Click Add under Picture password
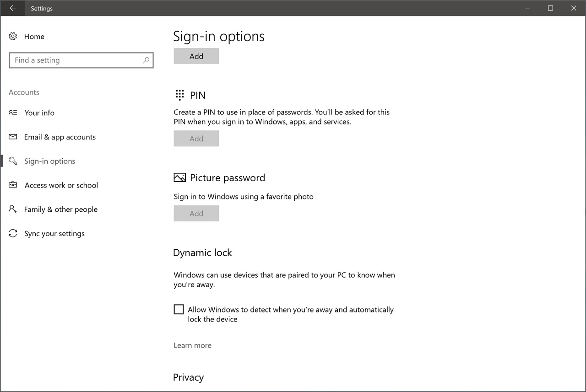Viewport: 586px width, 392px height. [196, 213]
